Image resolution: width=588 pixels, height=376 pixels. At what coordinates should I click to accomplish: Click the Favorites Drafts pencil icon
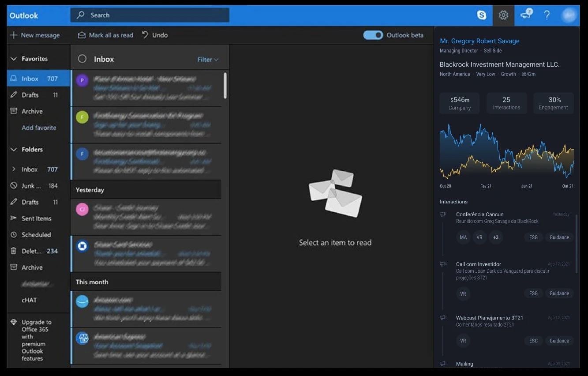click(14, 95)
